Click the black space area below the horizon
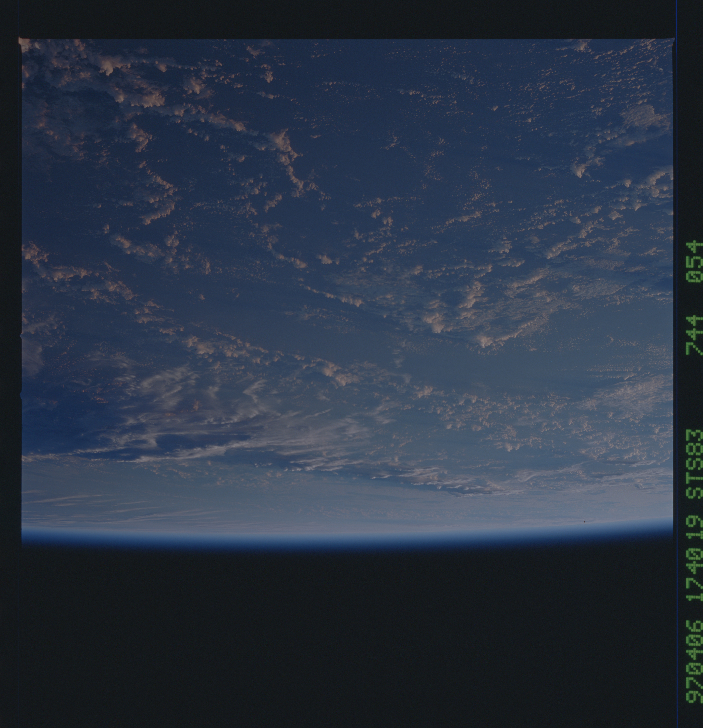The image size is (703, 728). pyautogui.click(x=334, y=631)
